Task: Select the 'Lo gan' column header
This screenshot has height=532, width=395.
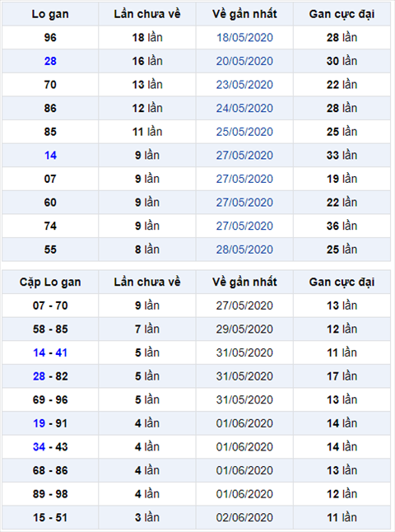Action: (x=50, y=14)
